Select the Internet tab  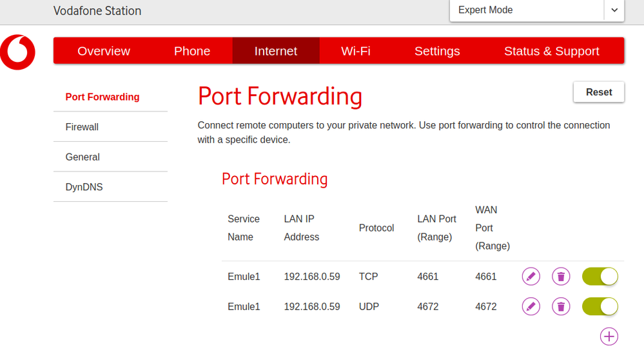(276, 51)
